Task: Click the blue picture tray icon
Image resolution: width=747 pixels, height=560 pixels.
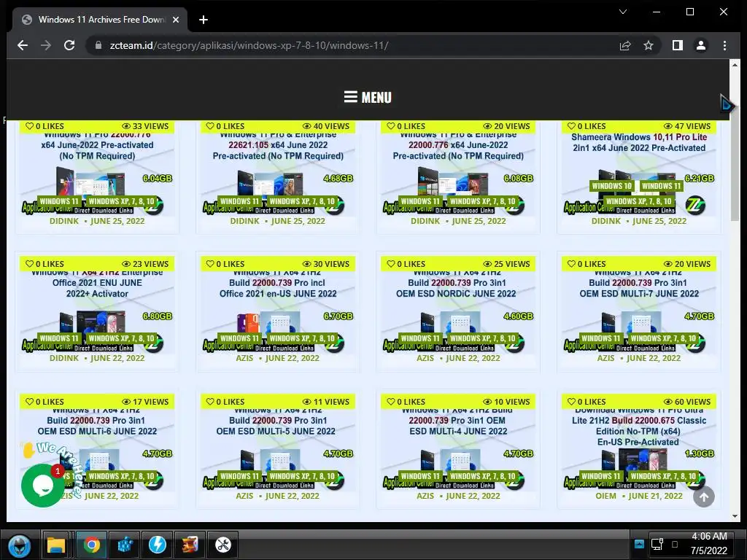Action: pos(639,544)
